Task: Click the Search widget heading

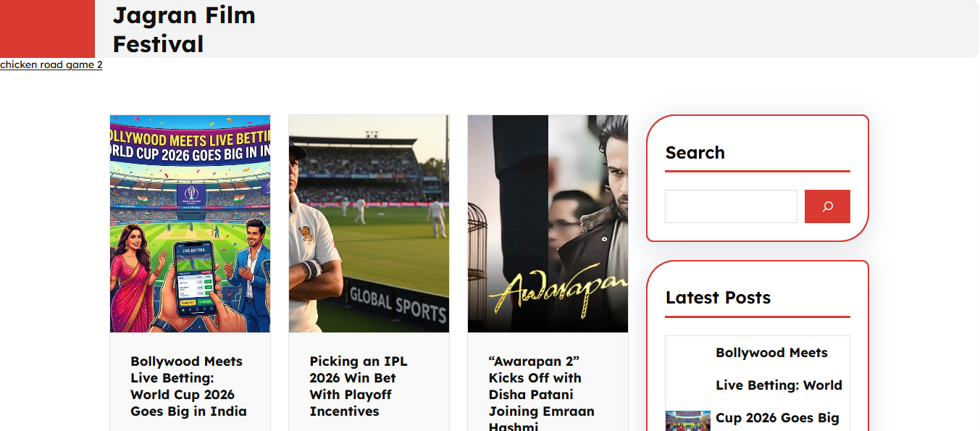Action: click(x=695, y=153)
